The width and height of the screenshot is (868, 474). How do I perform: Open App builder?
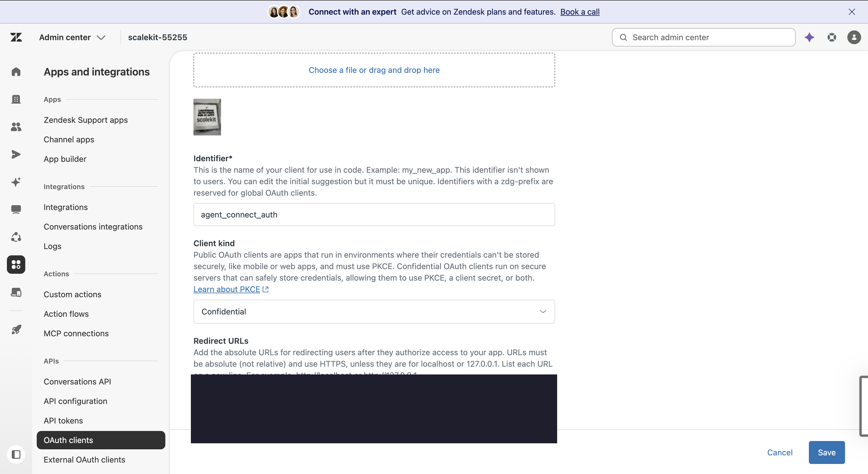[65, 159]
